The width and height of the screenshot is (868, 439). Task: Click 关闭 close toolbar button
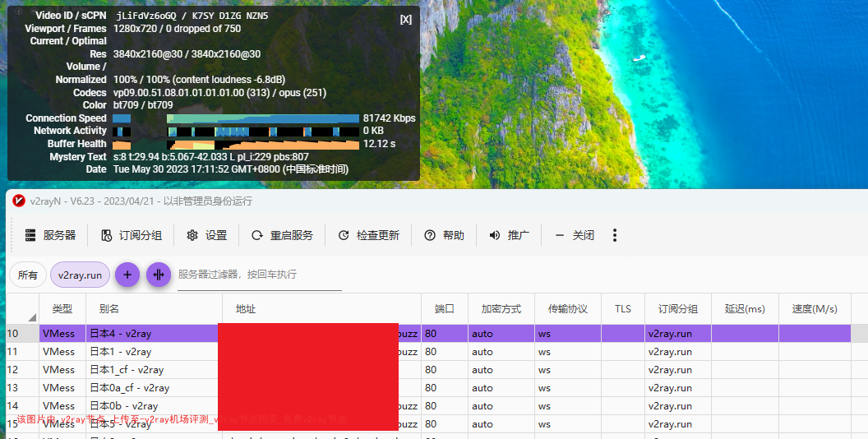(x=575, y=235)
